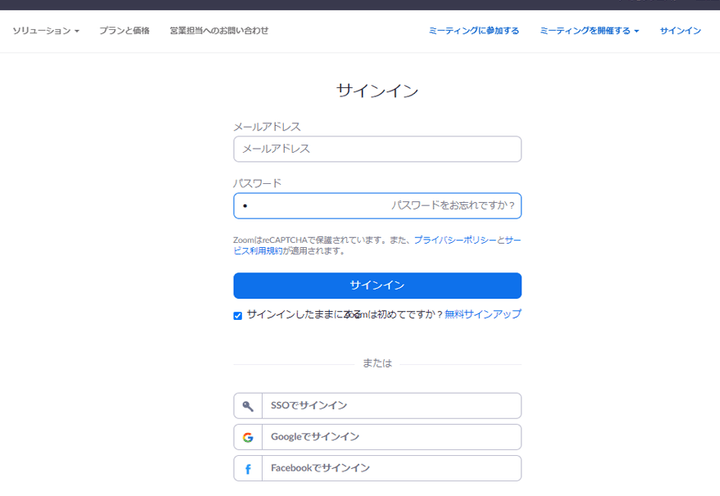Click the パスワード field label
Viewport: 720px width, 496px height.
[257, 183]
